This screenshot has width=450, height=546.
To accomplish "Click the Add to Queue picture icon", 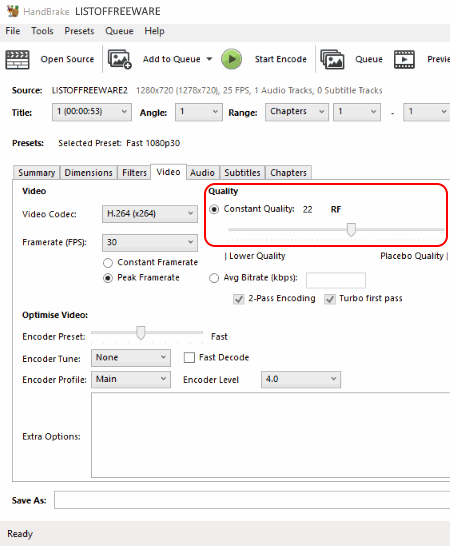I will pyautogui.click(x=119, y=59).
